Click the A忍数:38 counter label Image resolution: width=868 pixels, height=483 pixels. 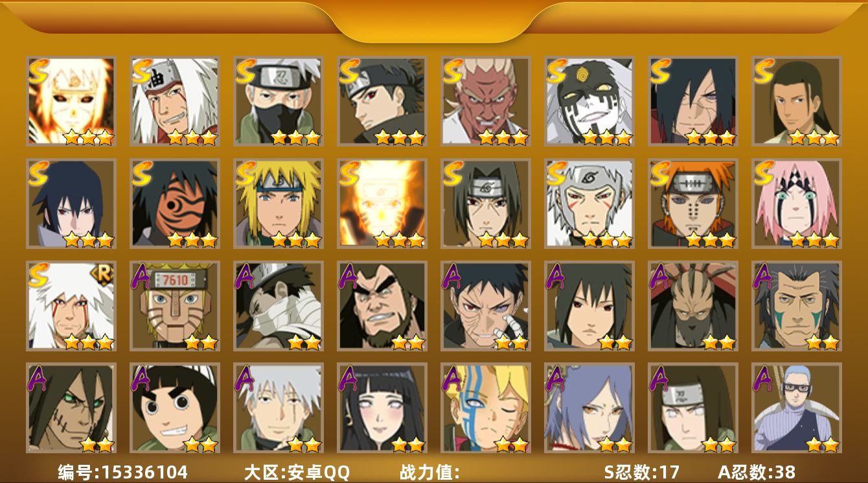(757, 472)
